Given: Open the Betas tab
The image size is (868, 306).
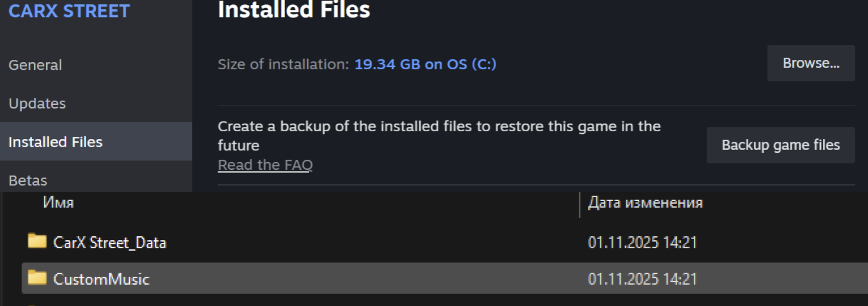Looking at the screenshot, I should (28, 180).
